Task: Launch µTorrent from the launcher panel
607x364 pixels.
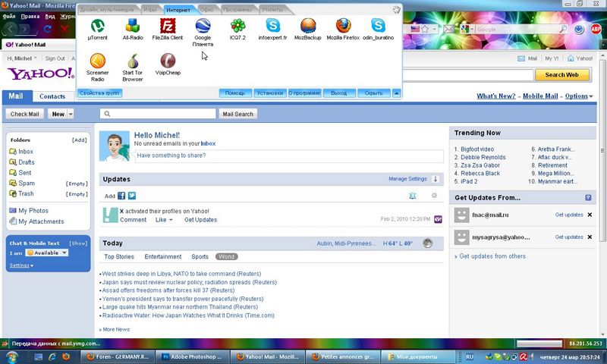Action: [x=97, y=27]
